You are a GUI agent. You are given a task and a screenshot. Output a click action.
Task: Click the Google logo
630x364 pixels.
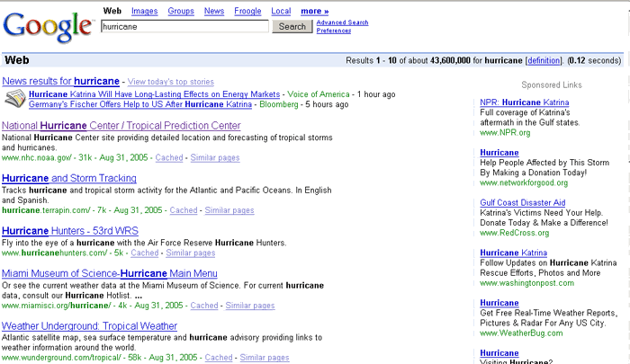pyautogui.click(x=48, y=27)
